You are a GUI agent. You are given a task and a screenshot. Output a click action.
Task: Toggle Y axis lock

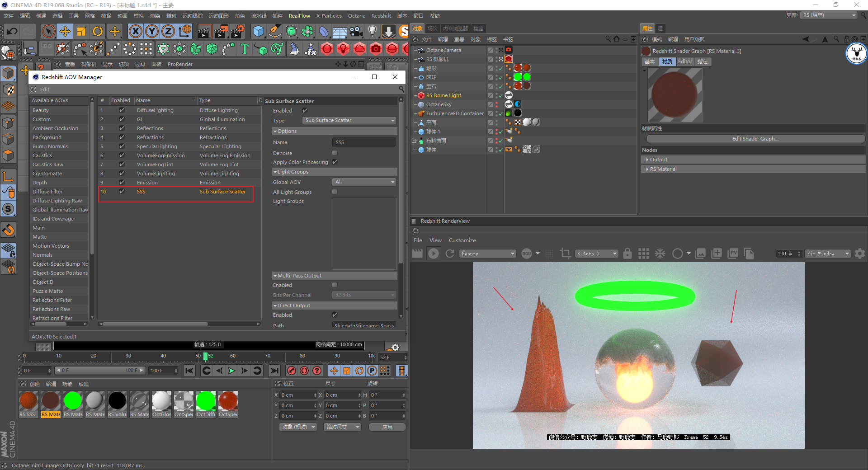152,31
